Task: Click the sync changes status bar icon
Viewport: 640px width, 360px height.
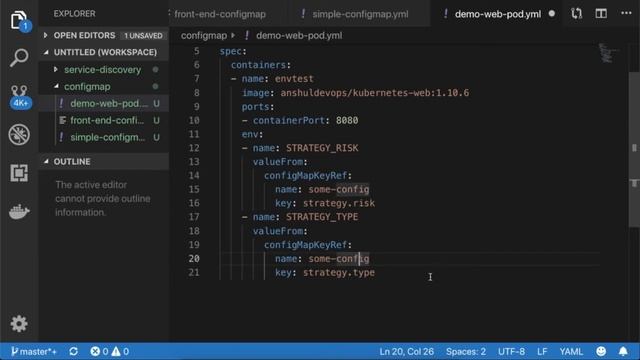Action: tap(73, 351)
